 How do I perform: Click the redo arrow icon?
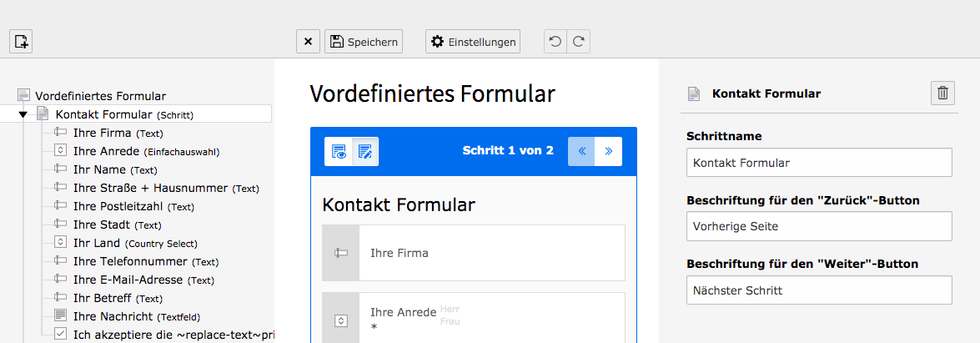pos(579,42)
